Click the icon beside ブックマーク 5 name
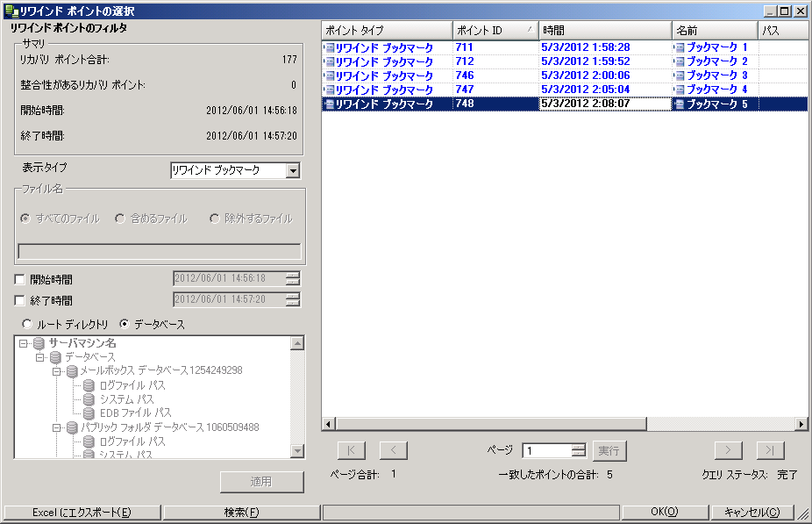Viewport: 812px width, 524px height. tap(680, 104)
